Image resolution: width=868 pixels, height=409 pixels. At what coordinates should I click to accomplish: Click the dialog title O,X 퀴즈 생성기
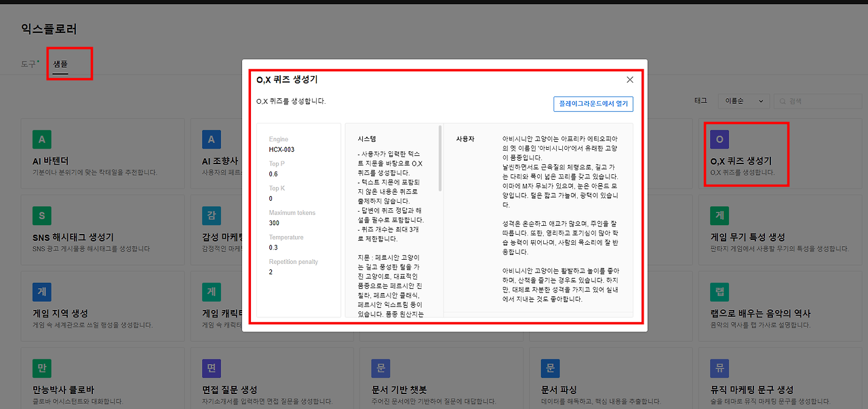click(x=287, y=79)
